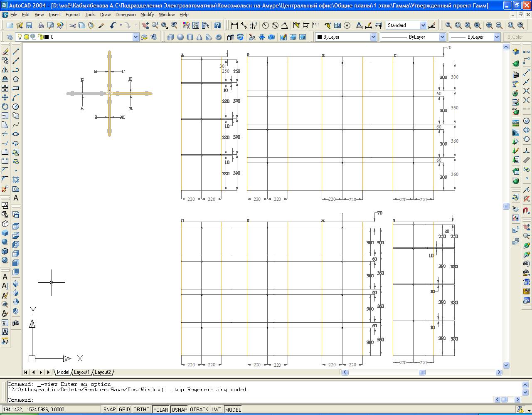Image resolution: width=532 pixels, height=415 pixels.
Task: Click the Save file icon
Action: click(x=29, y=25)
